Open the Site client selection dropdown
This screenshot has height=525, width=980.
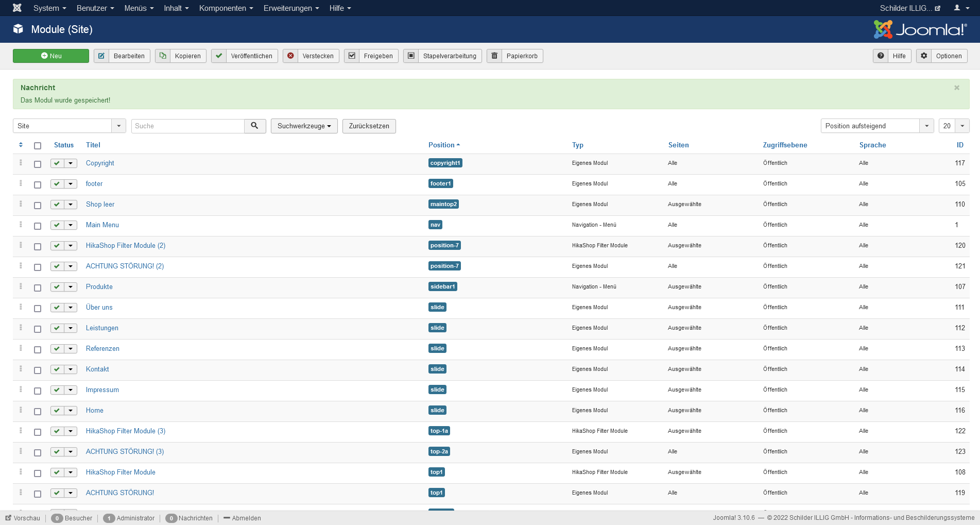(69, 126)
